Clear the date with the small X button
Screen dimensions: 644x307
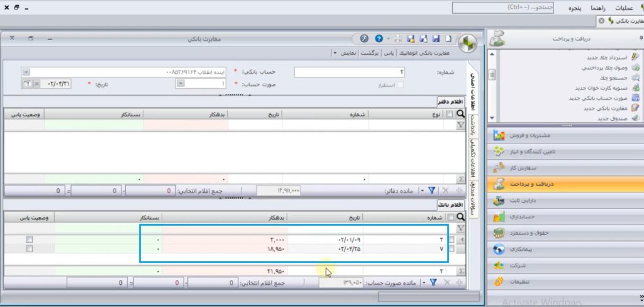coord(36,84)
